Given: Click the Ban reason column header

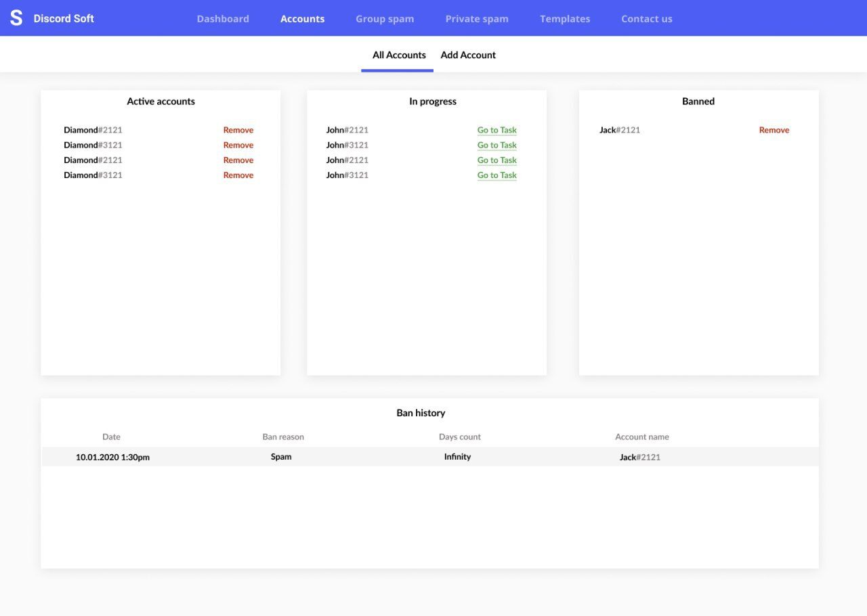Looking at the screenshot, I should (x=283, y=437).
